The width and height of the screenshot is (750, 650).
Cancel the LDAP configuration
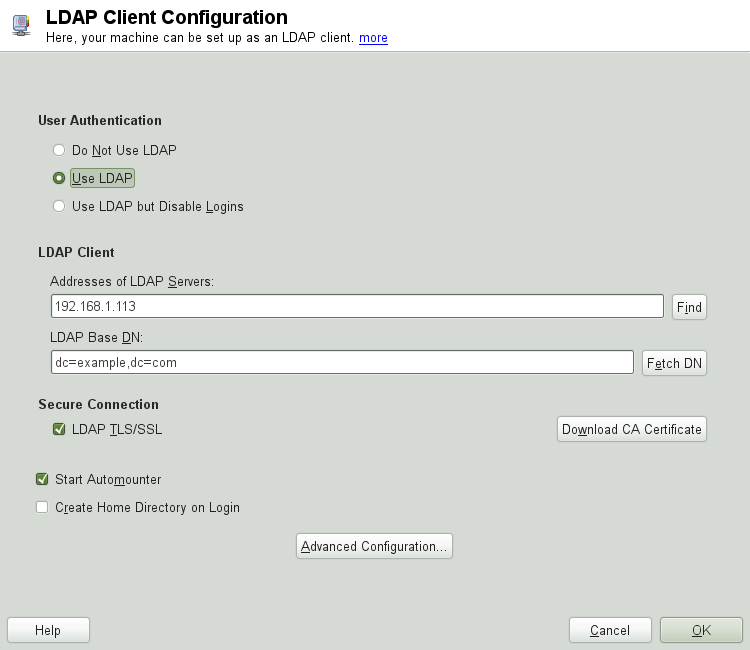(610, 630)
